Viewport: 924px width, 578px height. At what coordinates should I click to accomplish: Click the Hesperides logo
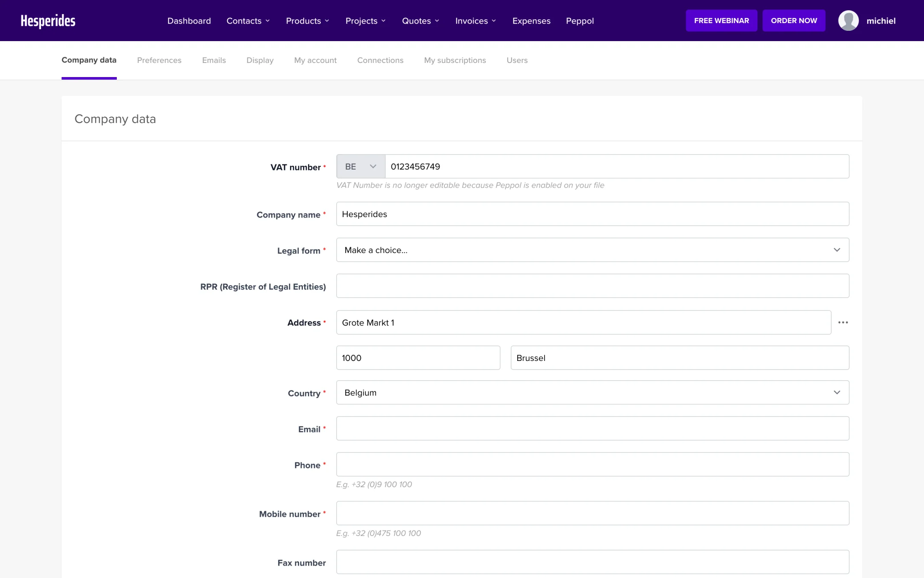(x=48, y=21)
